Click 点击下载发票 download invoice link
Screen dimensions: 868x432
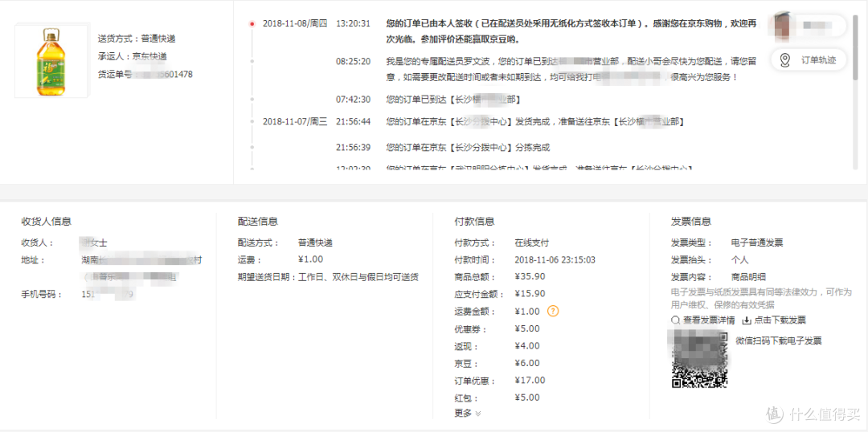pyautogui.click(x=780, y=320)
